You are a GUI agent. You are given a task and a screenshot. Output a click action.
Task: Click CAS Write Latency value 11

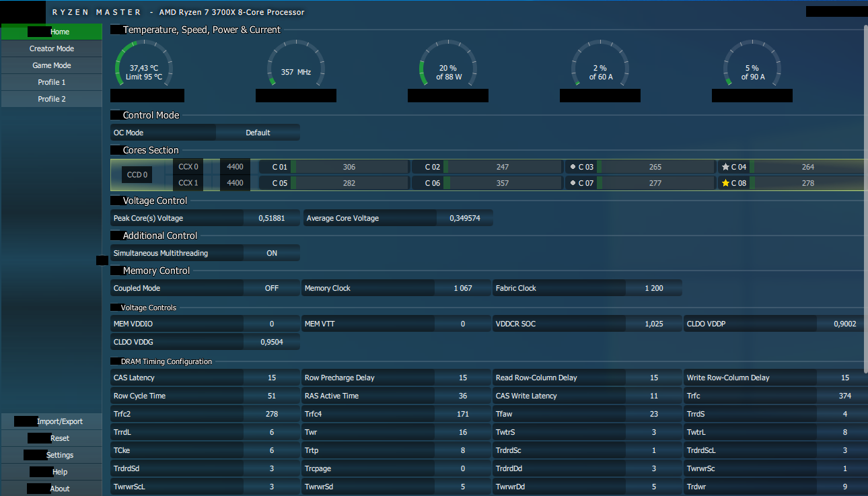pyautogui.click(x=654, y=396)
